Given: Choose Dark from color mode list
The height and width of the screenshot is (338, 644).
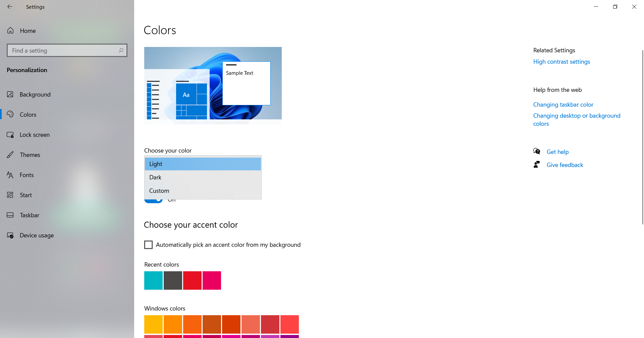Looking at the screenshot, I should (x=203, y=177).
